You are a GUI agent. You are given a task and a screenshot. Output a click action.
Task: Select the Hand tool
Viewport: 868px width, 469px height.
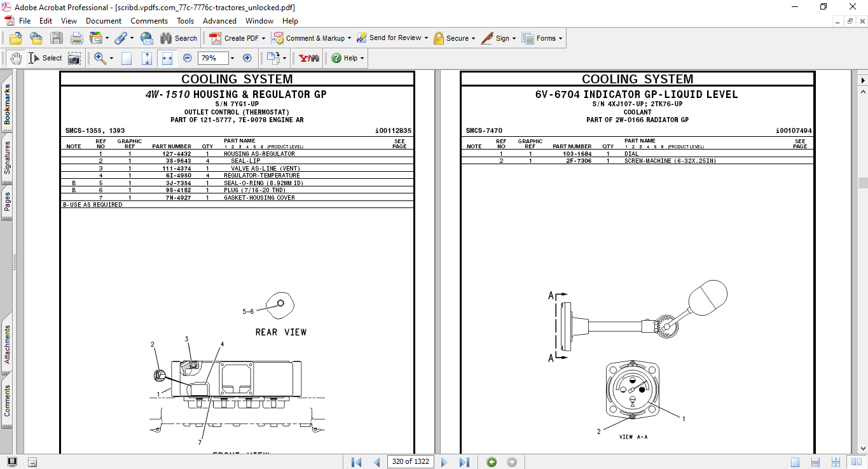pos(15,58)
